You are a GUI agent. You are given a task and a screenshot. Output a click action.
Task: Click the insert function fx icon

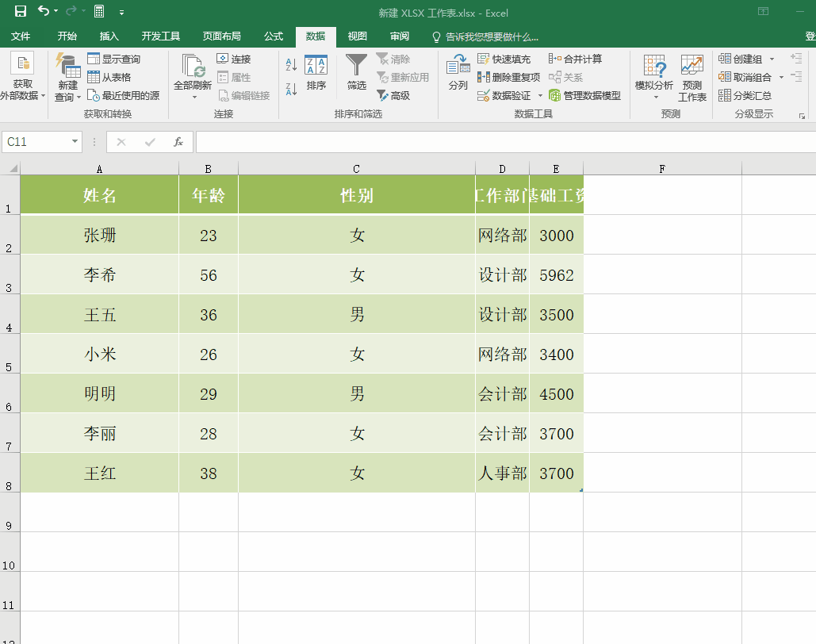point(178,142)
